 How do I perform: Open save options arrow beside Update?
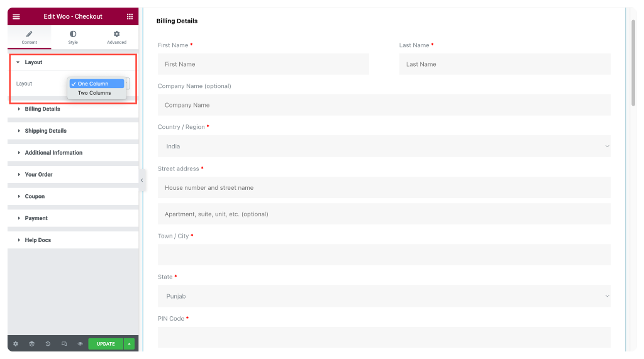pos(129,344)
